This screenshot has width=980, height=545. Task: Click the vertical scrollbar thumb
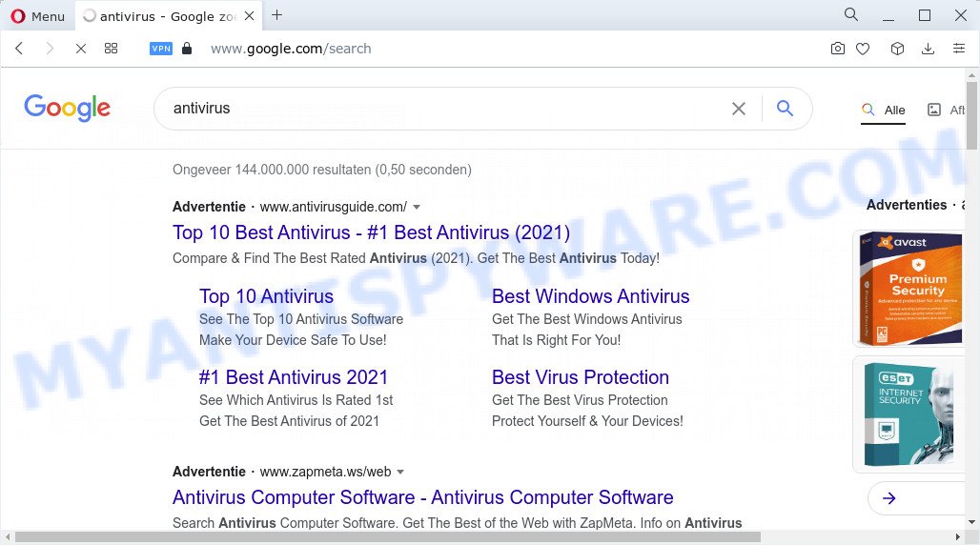tap(971, 115)
